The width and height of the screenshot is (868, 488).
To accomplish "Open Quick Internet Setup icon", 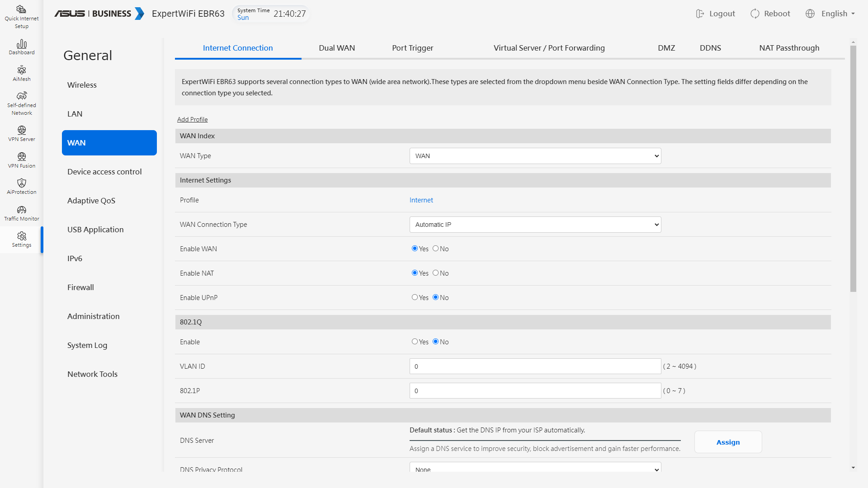I will [21, 9].
